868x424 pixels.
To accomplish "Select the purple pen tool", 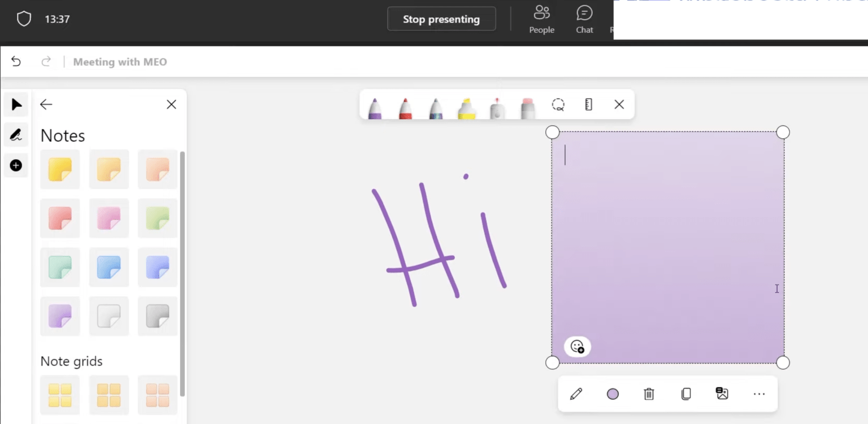I will [376, 106].
